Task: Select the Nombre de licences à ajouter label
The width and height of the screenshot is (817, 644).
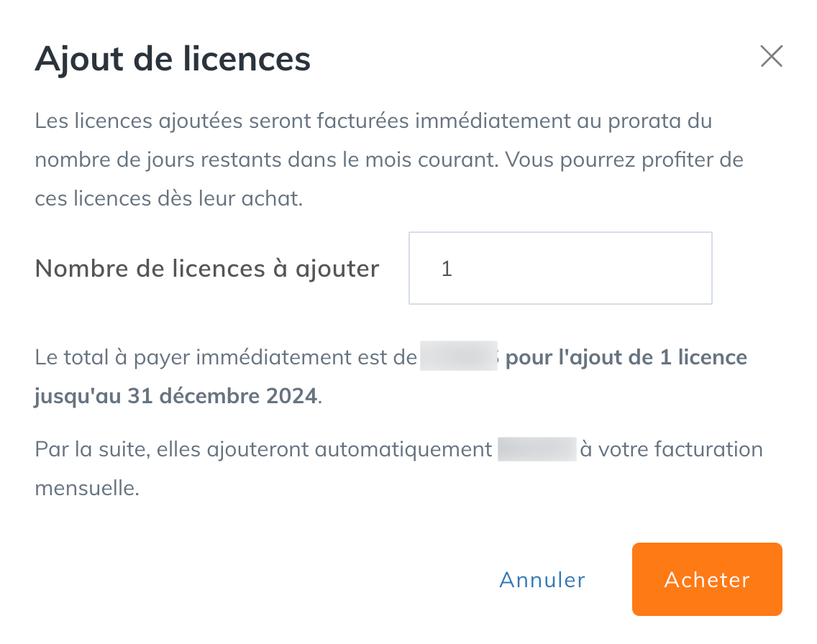Action: click(x=207, y=269)
